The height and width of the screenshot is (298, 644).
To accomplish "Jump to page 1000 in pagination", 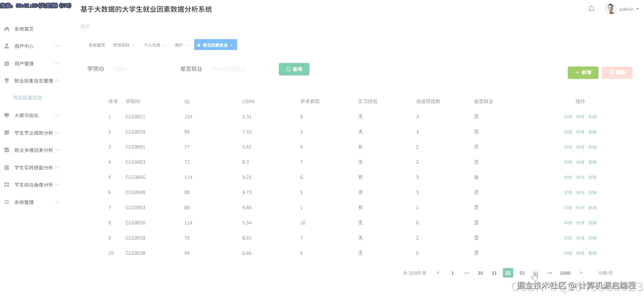I will [x=565, y=273].
